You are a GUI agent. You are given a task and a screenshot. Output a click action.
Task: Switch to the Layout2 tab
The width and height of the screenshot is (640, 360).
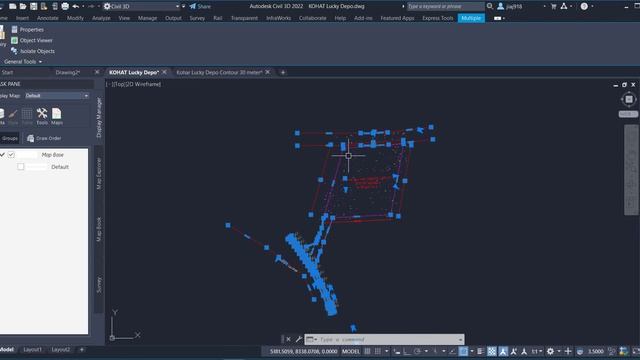tap(61, 349)
